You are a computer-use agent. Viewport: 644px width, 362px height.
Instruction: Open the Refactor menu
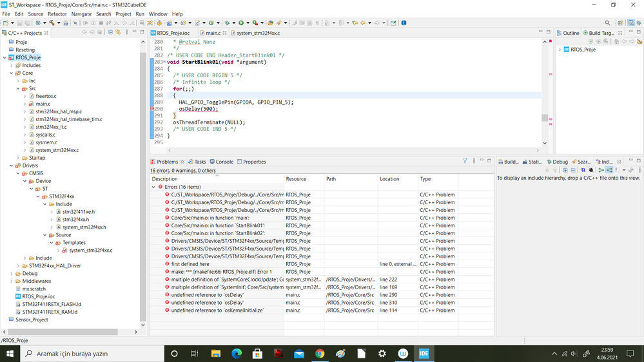(57, 14)
